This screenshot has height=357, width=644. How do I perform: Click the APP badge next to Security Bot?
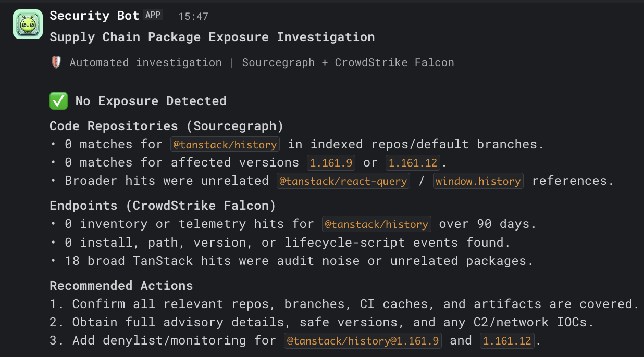click(x=153, y=15)
